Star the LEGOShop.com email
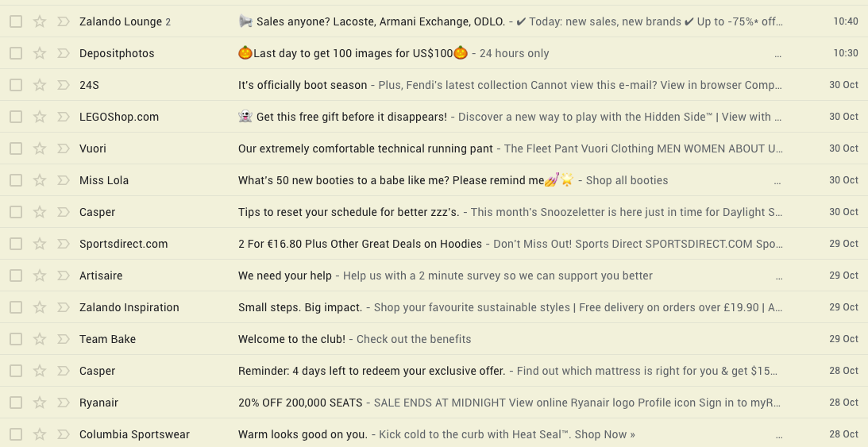 (x=39, y=117)
